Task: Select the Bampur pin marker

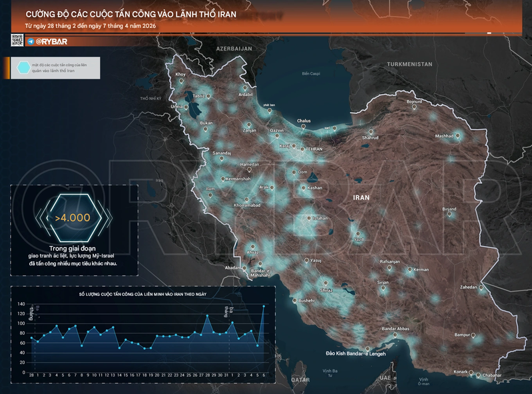Action: pyautogui.click(x=473, y=335)
